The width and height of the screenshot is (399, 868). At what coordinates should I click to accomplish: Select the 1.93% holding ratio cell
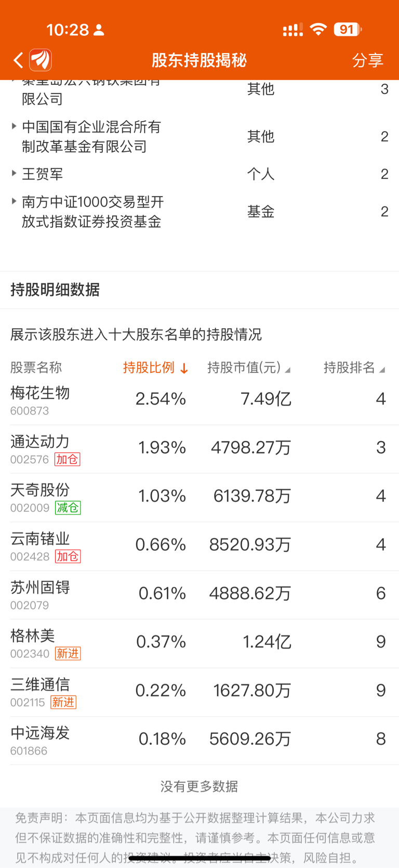pyautogui.click(x=162, y=447)
